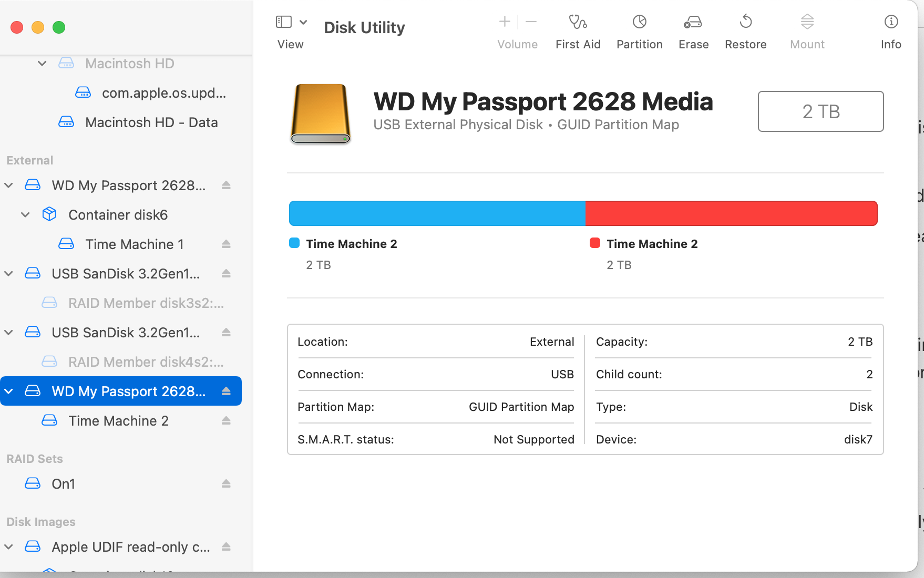Click the Mount toolbar button
The image size is (924, 578).
coord(807,32)
